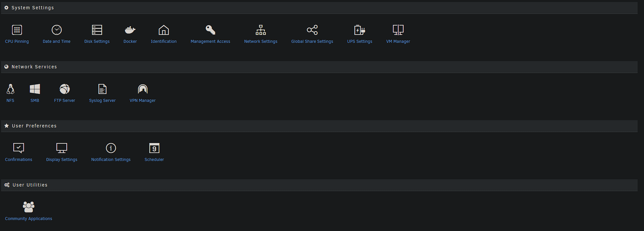Click the Global Share Settings icon

pyautogui.click(x=312, y=30)
